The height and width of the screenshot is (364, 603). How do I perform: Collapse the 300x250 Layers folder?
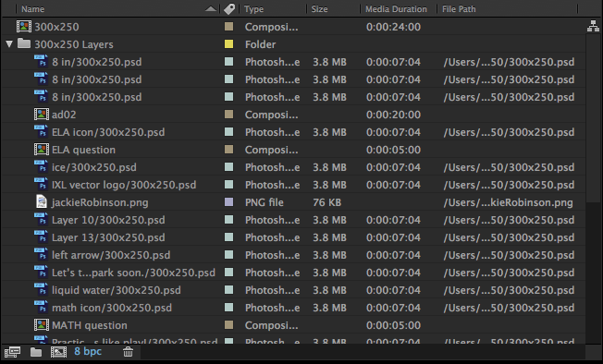coord(9,43)
